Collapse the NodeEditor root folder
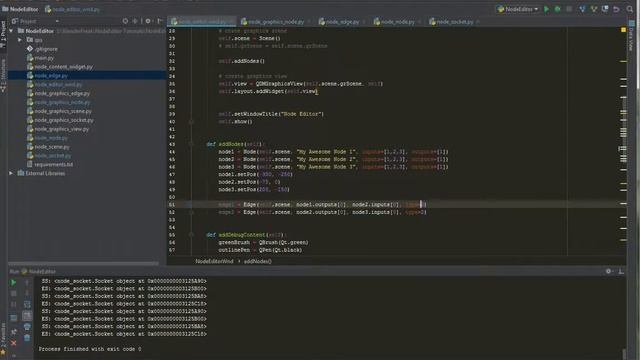The image size is (640, 360). click(x=11, y=31)
